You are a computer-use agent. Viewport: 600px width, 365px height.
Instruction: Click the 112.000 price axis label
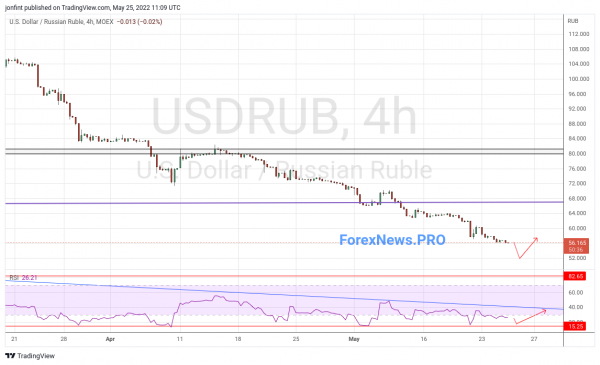[x=579, y=34]
